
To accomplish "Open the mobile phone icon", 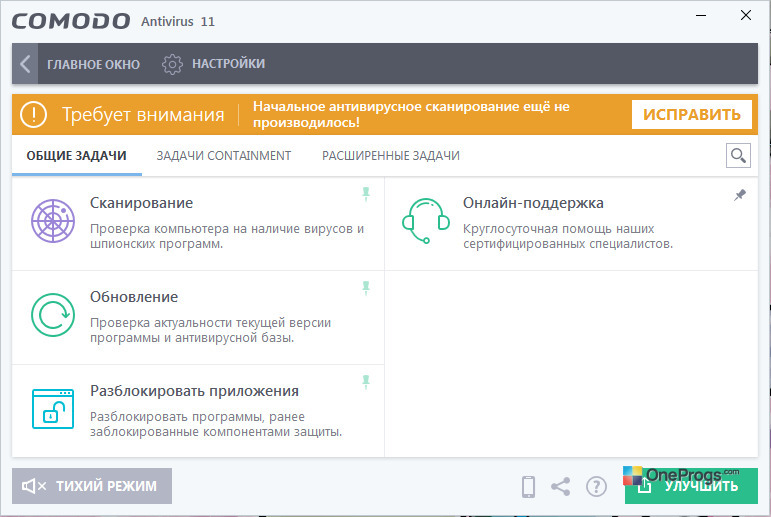I will click(x=528, y=487).
